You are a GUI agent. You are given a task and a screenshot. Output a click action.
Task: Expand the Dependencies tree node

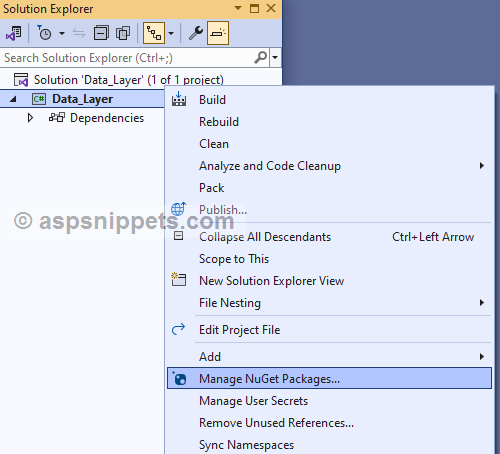click(x=30, y=118)
